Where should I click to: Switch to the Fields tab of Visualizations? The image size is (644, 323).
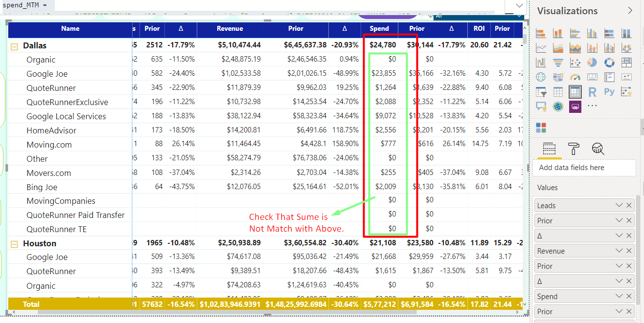click(550, 149)
